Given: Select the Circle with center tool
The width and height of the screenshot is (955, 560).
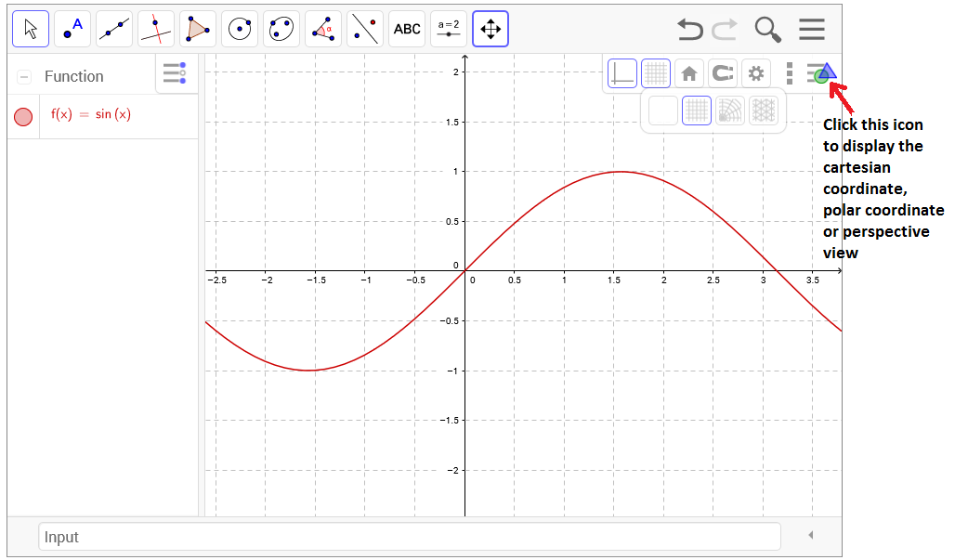Looking at the screenshot, I should tap(240, 30).
